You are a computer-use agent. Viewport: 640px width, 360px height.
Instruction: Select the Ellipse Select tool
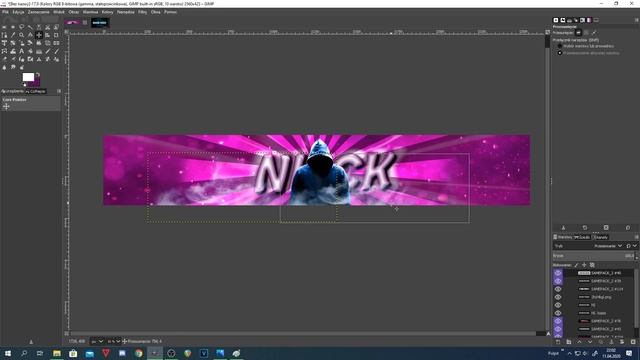(13, 27)
